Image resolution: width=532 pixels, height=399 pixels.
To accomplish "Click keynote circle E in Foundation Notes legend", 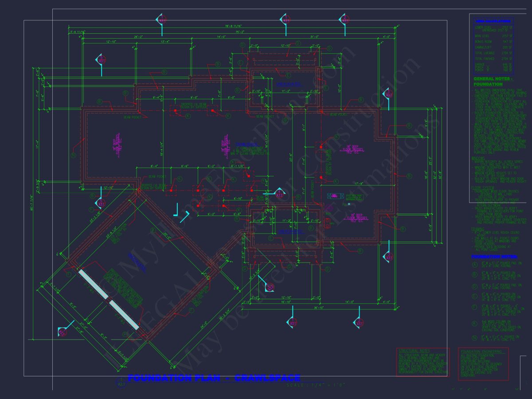I will 475,296.
